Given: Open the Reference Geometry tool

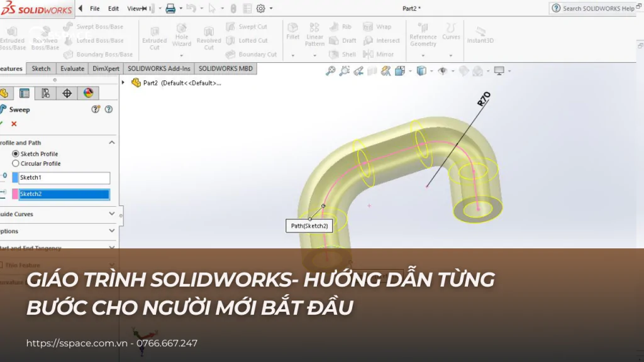Looking at the screenshot, I should [x=423, y=35].
